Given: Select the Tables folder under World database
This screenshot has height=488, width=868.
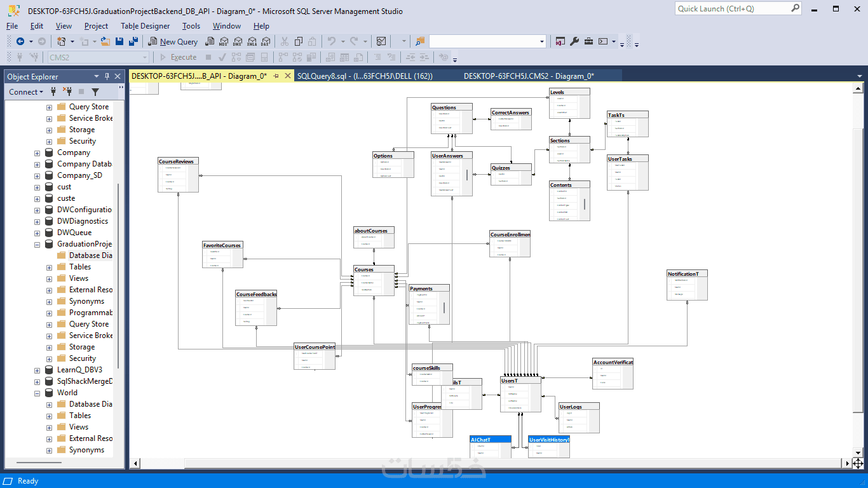Looking at the screenshot, I should (x=80, y=416).
